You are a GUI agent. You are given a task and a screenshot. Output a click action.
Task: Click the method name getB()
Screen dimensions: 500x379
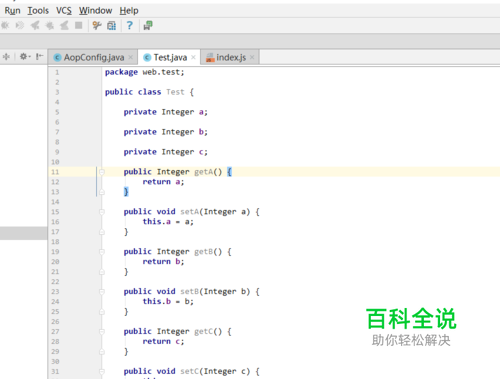(208, 252)
